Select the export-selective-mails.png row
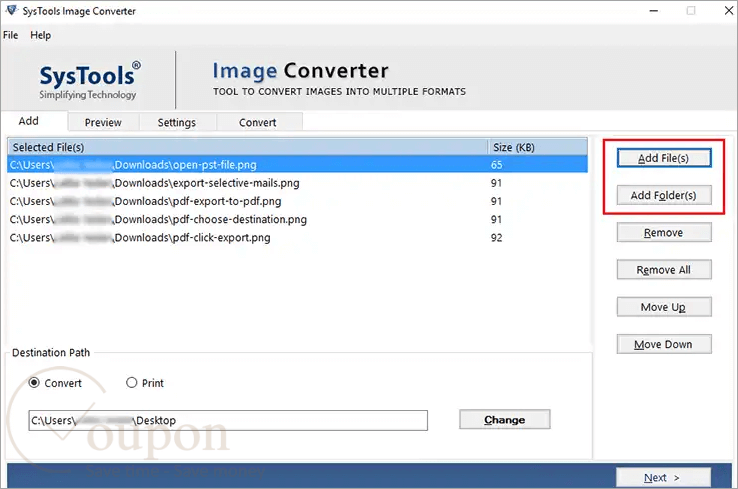738x489 pixels. point(297,183)
